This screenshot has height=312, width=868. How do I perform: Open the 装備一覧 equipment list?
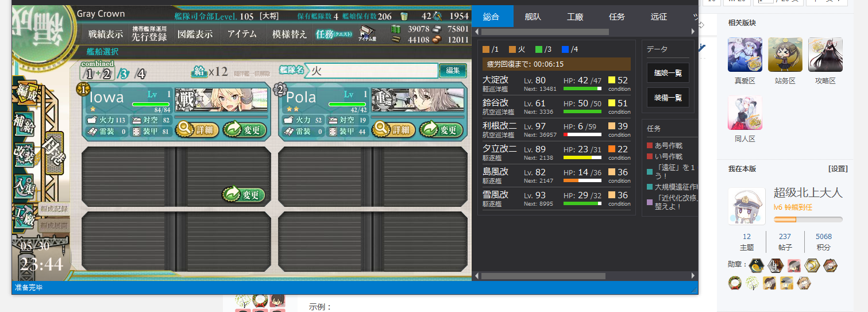coord(668,98)
